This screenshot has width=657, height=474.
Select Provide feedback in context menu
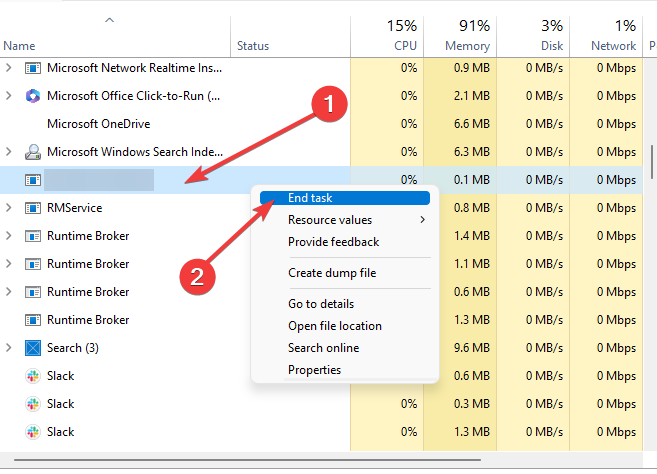point(345,242)
